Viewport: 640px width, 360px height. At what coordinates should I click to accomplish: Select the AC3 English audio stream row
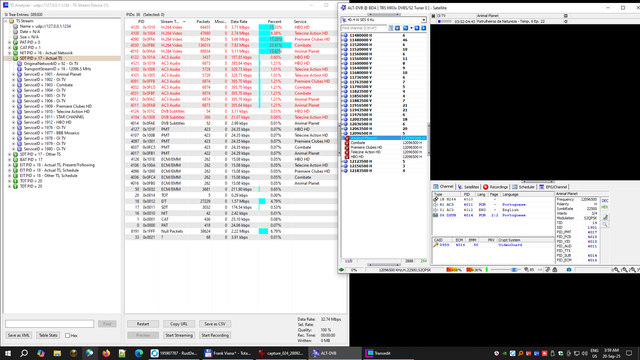pos(493,210)
